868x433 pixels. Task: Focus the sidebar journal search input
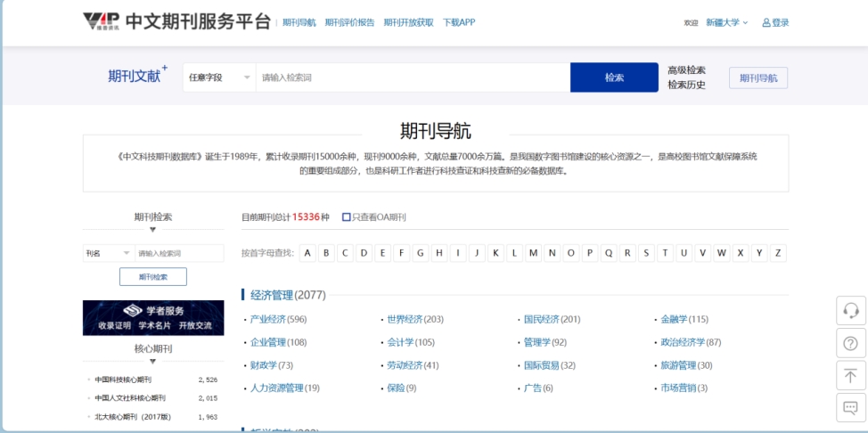180,253
